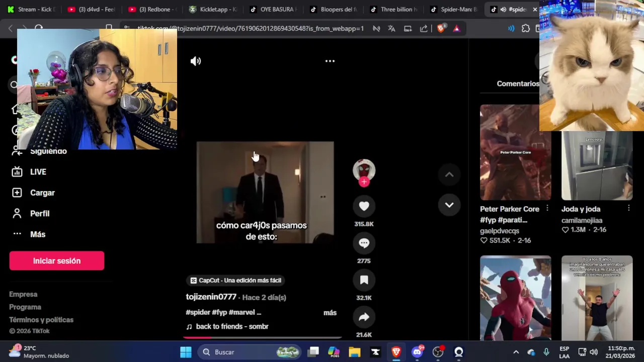Viewport: 644px width, 362px height.
Task: Switch to the Three billion tab
Action: click(394, 9)
